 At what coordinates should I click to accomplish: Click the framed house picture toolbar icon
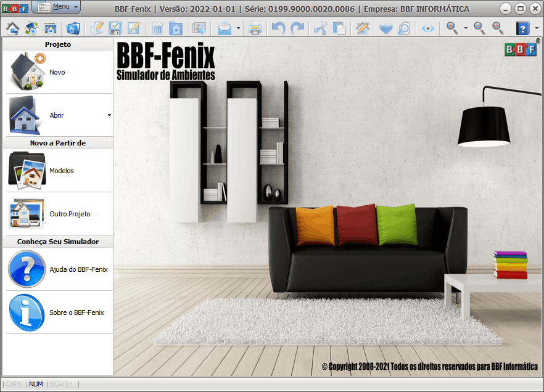pyautogui.click(x=51, y=28)
